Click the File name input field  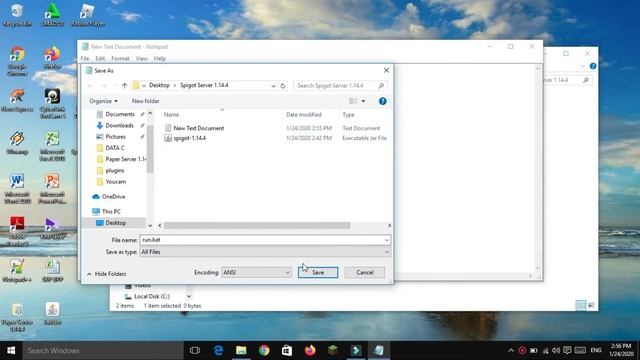coord(261,240)
